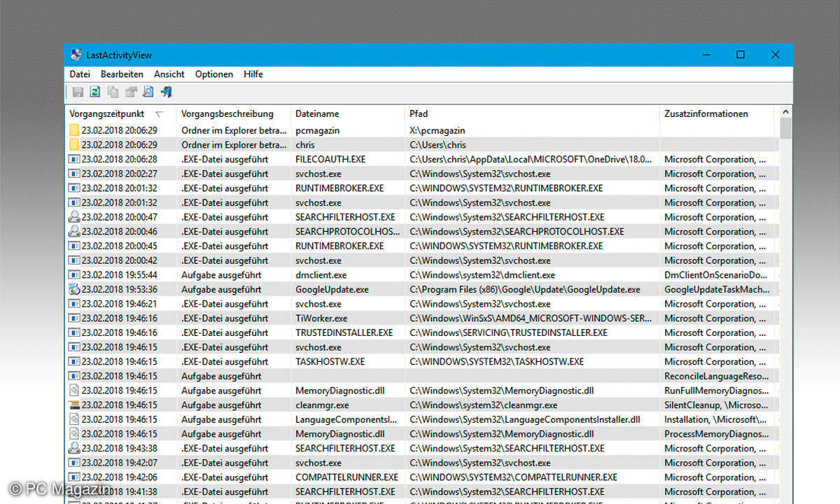Click the document icon of the LanguageComponentsI... row
The image size is (840, 504).
click(x=74, y=419)
